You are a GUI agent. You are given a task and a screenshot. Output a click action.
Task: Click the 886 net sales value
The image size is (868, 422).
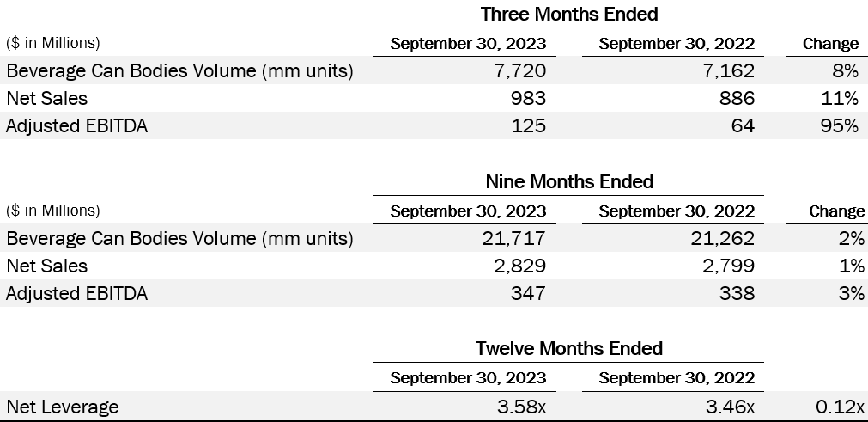(x=737, y=98)
